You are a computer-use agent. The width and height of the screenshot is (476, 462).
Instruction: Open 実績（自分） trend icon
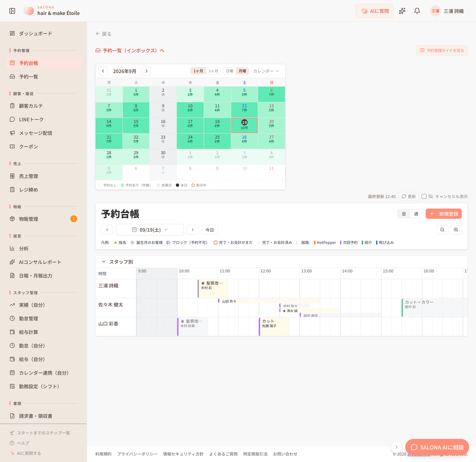[x=12, y=305]
